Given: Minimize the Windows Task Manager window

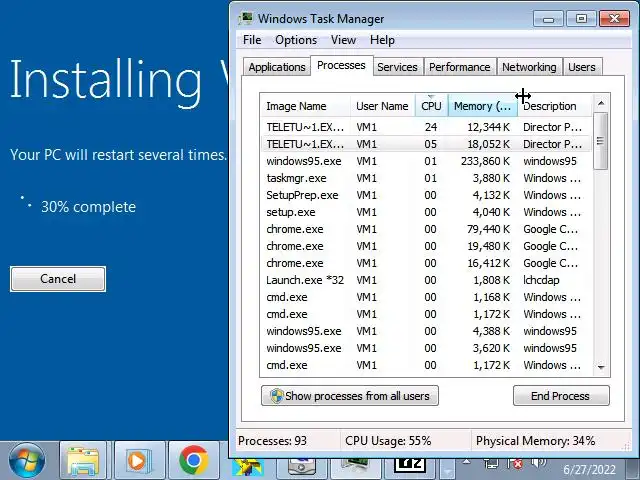Looking at the screenshot, I should [548, 19].
